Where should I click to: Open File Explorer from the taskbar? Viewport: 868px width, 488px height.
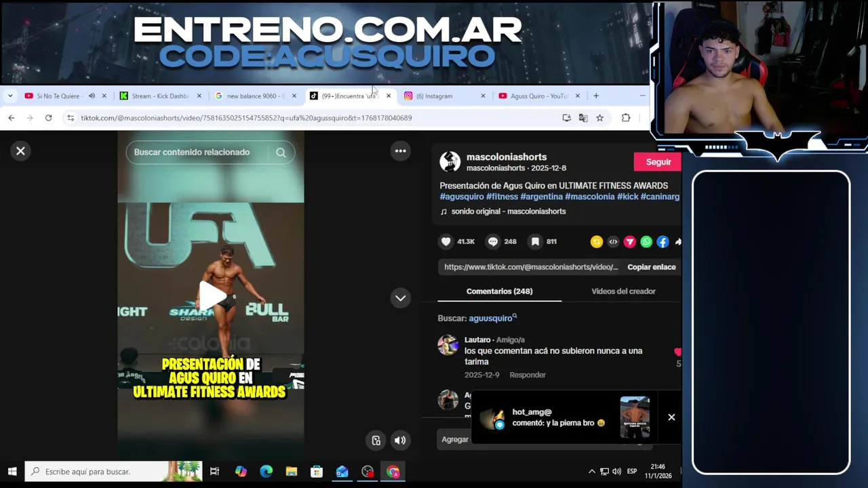292,472
